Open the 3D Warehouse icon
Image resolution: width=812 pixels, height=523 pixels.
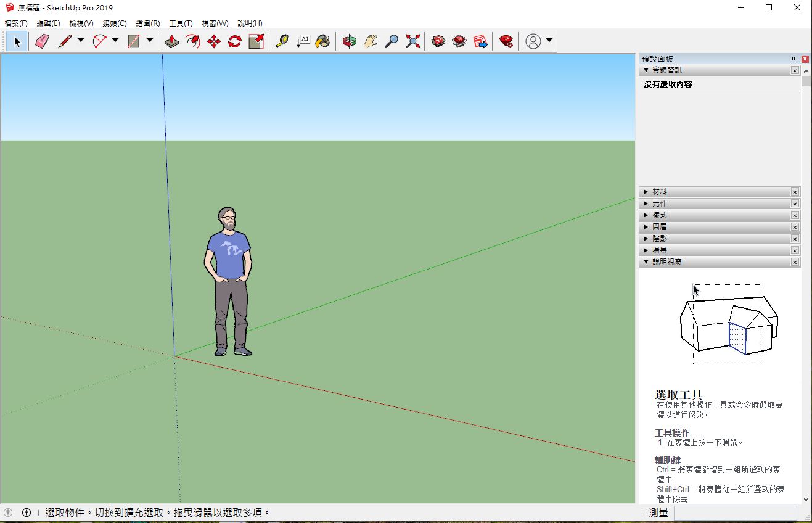point(438,41)
